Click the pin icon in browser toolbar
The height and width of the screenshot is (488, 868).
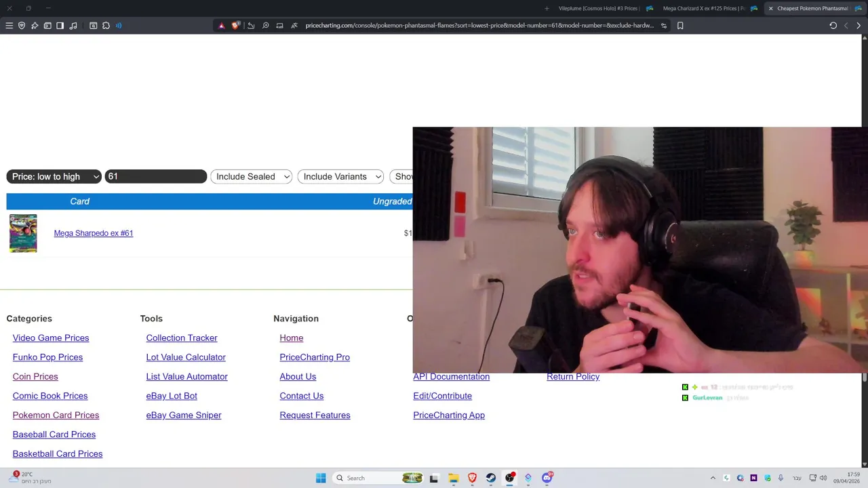(35, 26)
